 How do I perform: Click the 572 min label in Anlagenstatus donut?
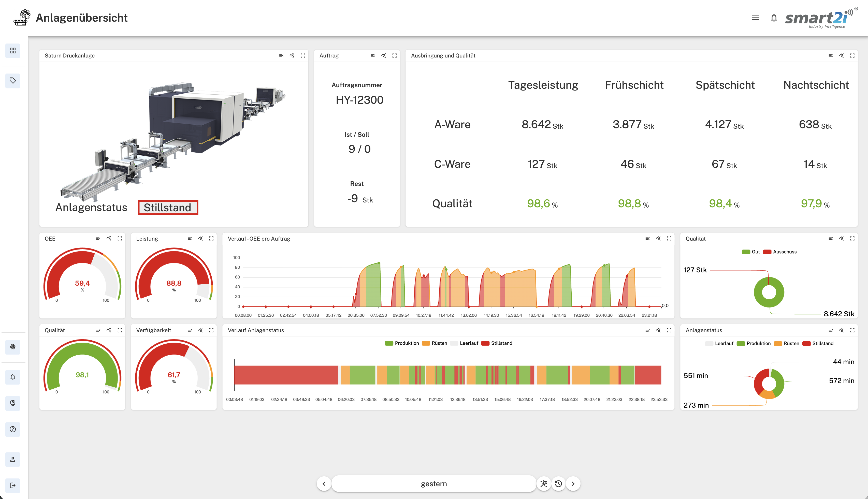[x=841, y=381]
